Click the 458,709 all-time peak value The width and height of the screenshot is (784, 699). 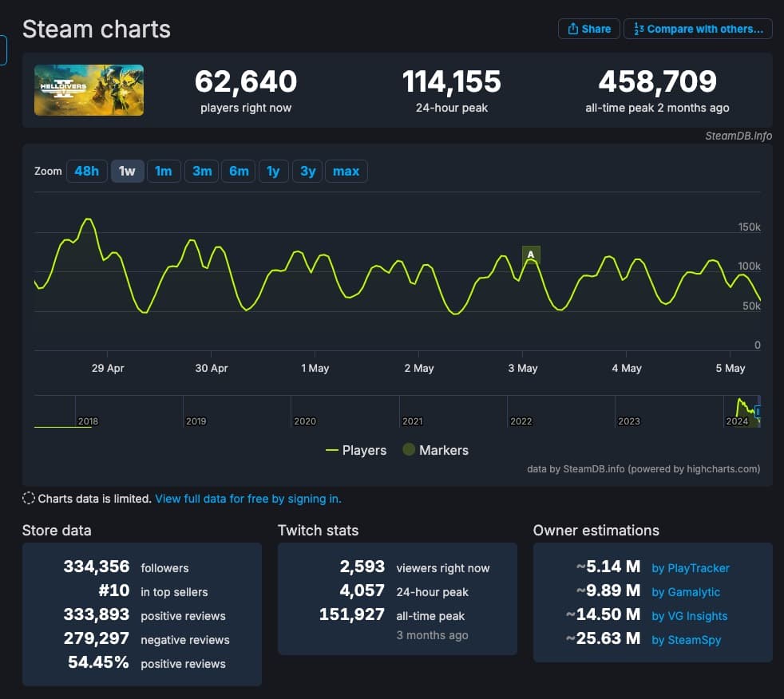658,81
